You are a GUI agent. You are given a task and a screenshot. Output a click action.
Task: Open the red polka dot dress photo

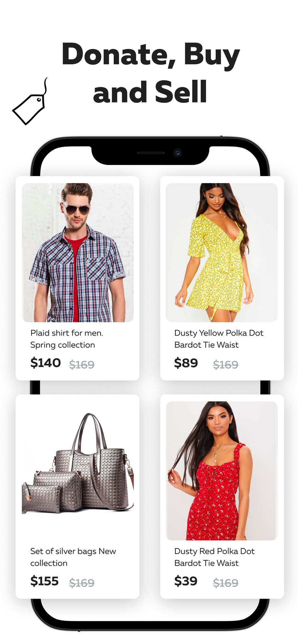point(222,471)
